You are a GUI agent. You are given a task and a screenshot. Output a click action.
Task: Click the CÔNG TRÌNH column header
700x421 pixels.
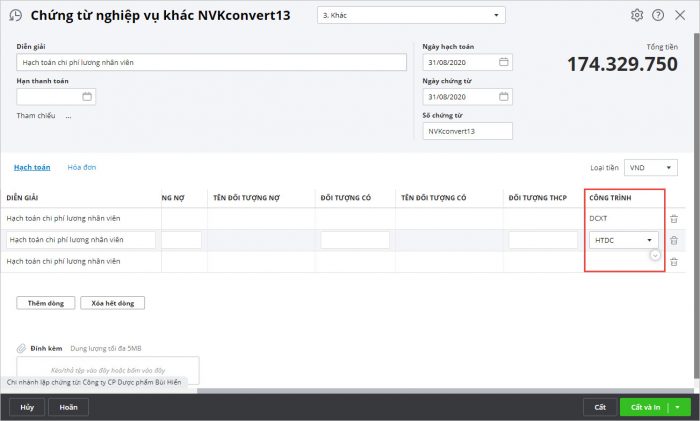[x=610, y=198]
